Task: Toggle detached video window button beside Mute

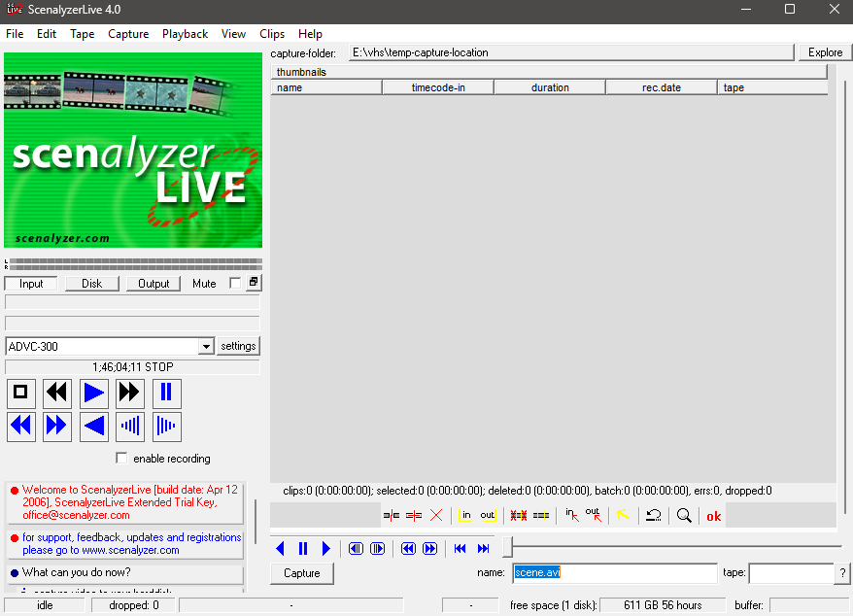Action: pyautogui.click(x=254, y=283)
